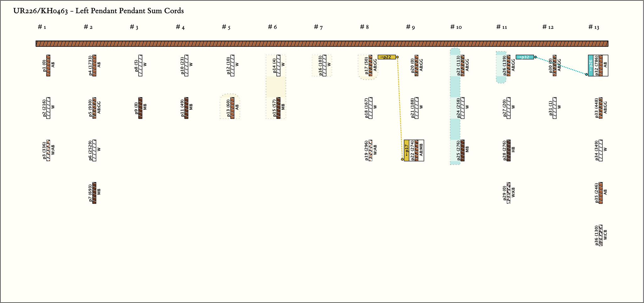The width and height of the screenshot is (644, 303).
Task: Click the p29 (0) W:KB cord
Action: (x=508, y=193)
